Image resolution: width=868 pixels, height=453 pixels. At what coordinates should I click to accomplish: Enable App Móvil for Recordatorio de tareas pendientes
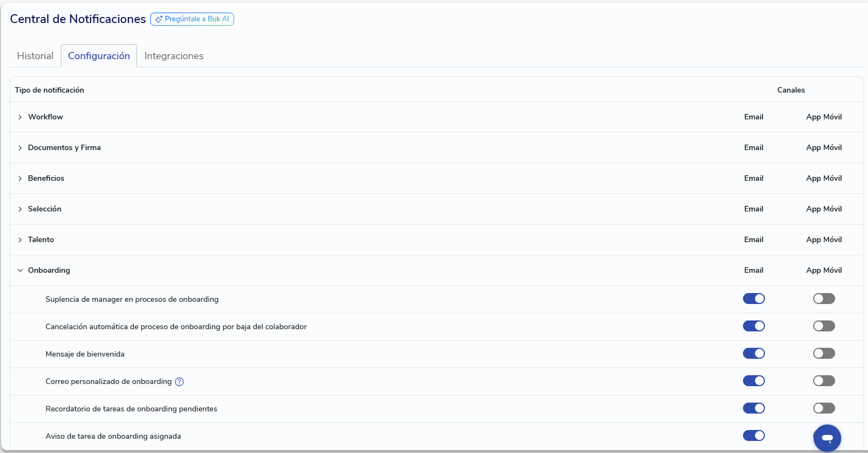(x=824, y=408)
